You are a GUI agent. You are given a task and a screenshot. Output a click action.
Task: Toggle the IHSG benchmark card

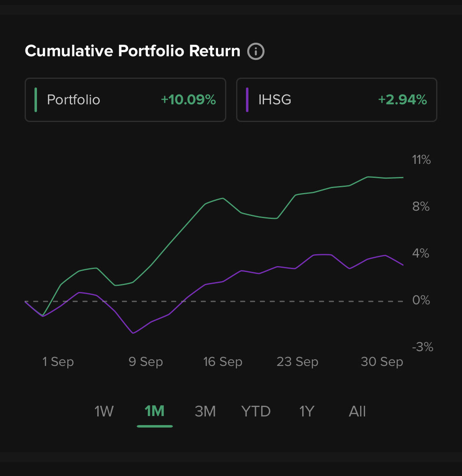(x=336, y=100)
